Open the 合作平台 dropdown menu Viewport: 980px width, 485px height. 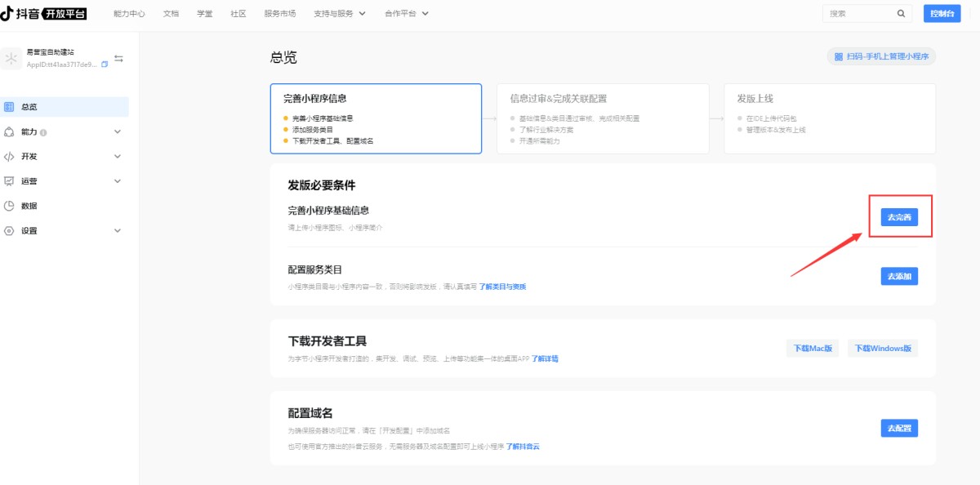(406, 13)
